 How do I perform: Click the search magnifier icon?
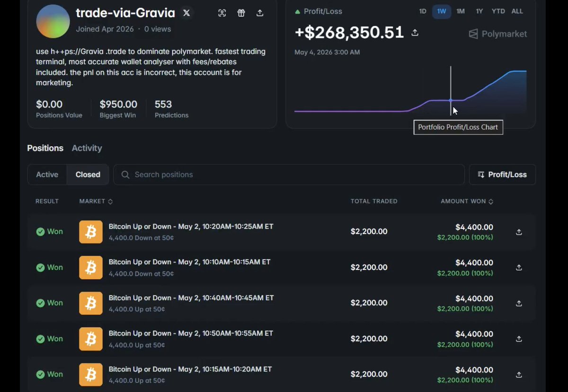click(125, 174)
